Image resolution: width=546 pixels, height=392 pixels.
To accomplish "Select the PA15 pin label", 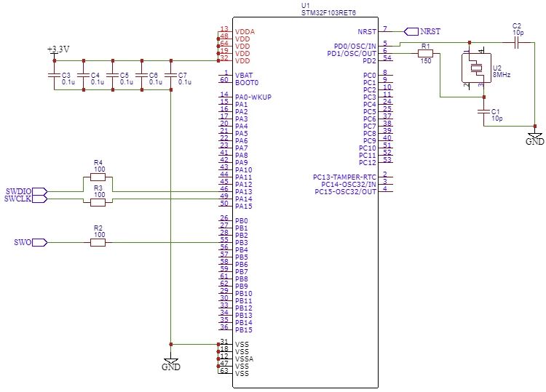I will 243,207.
